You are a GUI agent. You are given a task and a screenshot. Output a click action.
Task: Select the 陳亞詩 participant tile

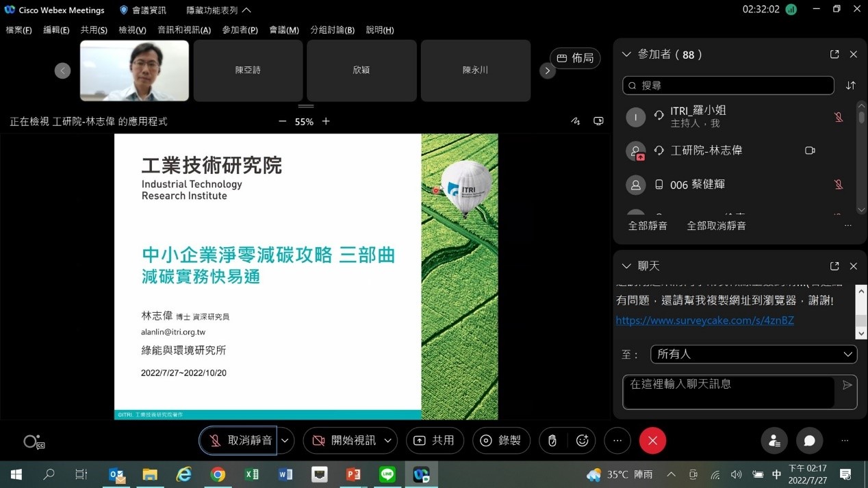point(248,70)
